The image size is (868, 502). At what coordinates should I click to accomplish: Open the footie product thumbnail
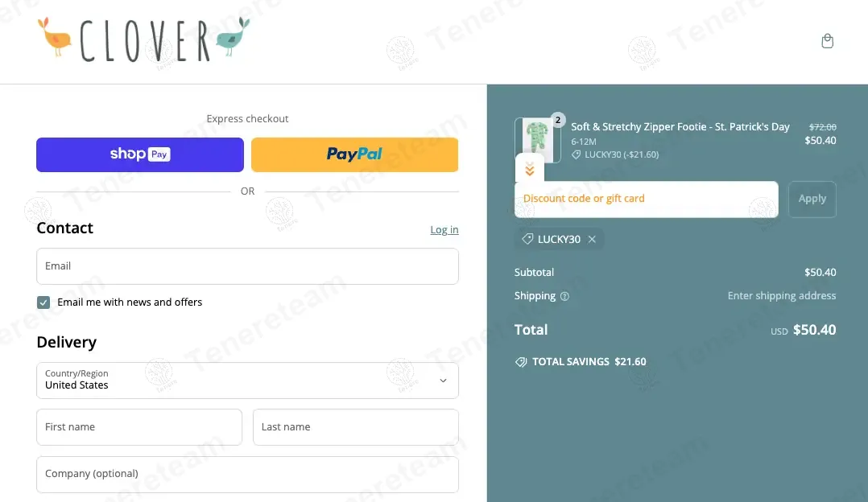coord(537,140)
